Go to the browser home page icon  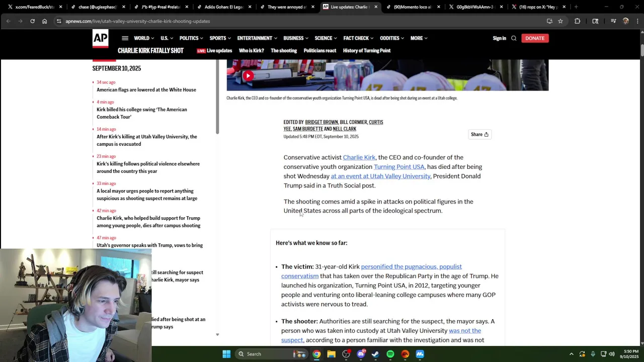(44, 21)
